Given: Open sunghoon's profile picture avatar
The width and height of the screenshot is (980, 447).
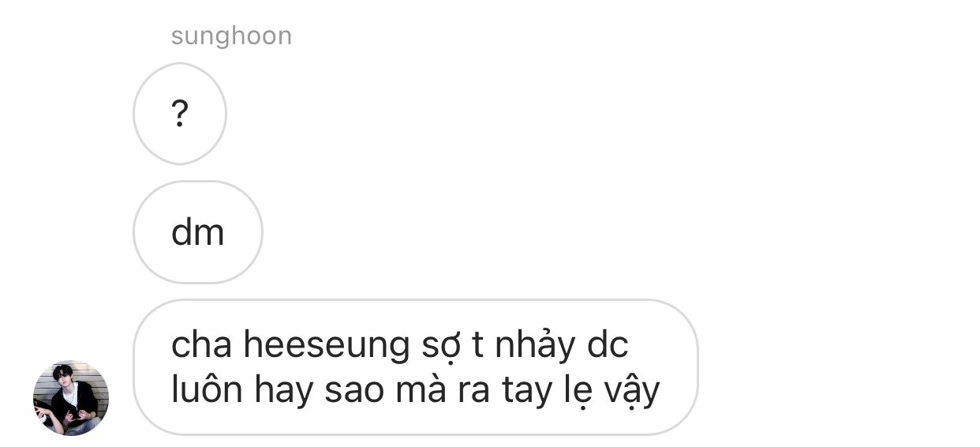Looking at the screenshot, I should [71, 398].
